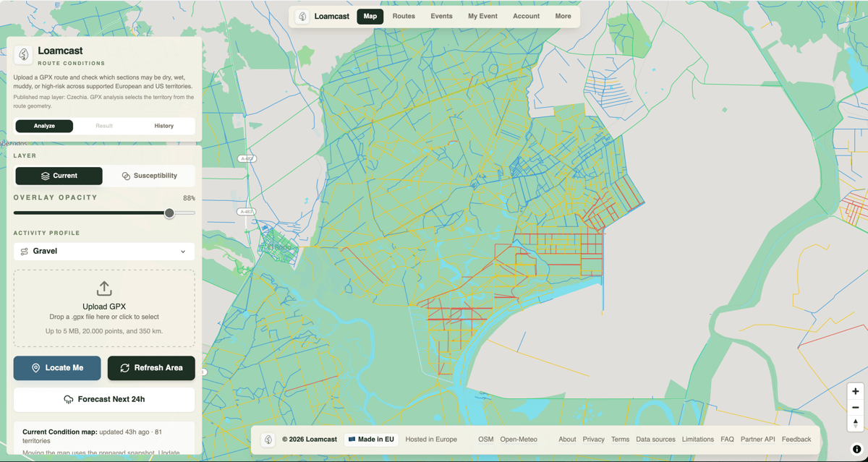Open the Terms footer link
This screenshot has height=462, width=868.
point(620,440)
